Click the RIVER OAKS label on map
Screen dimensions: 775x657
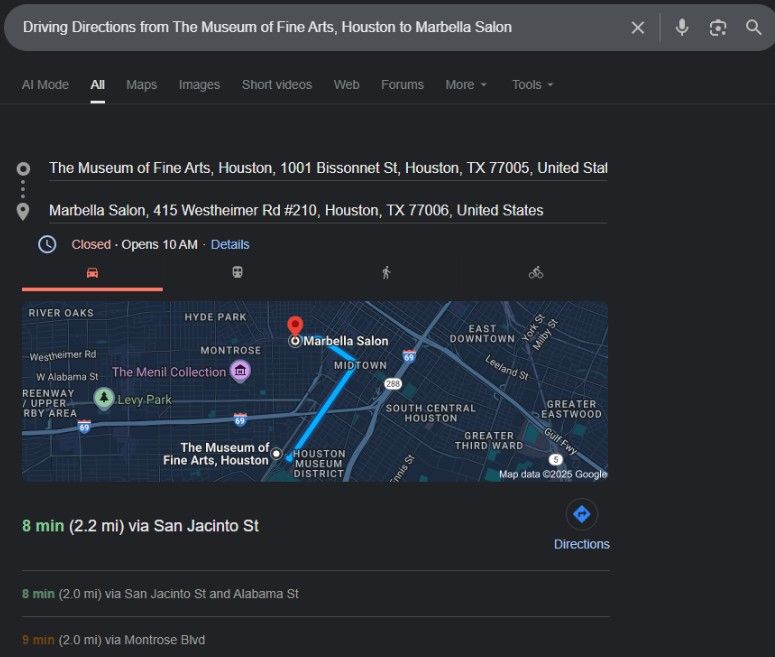click(x=61, y=313)
